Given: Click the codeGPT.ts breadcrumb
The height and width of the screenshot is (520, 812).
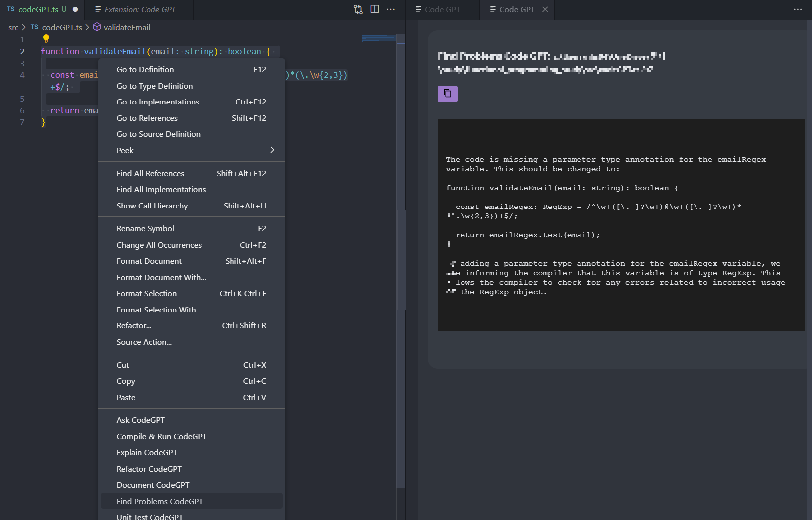Looking at the screenshot, I should tap(62, 27).
